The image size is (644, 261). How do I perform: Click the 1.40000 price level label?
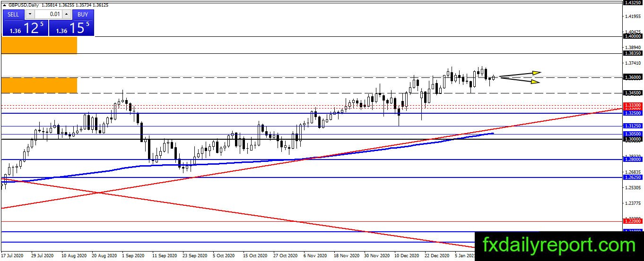[x=633, y=36]
